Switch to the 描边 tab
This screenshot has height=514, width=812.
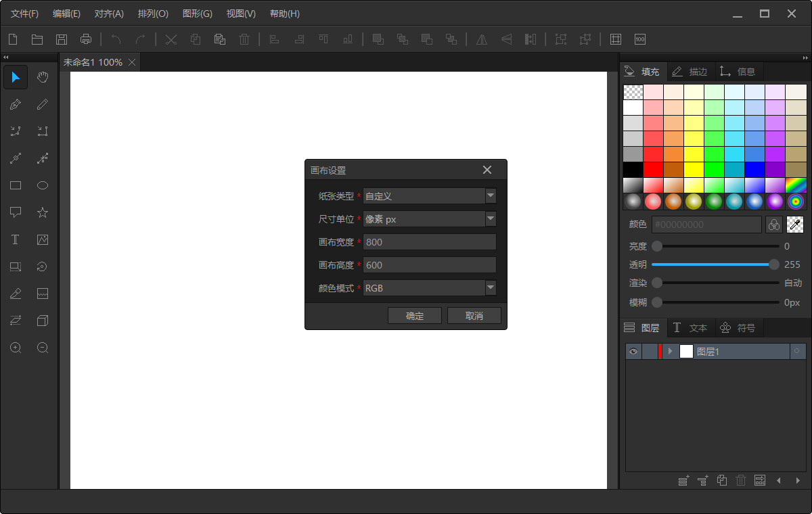(690, 72)
